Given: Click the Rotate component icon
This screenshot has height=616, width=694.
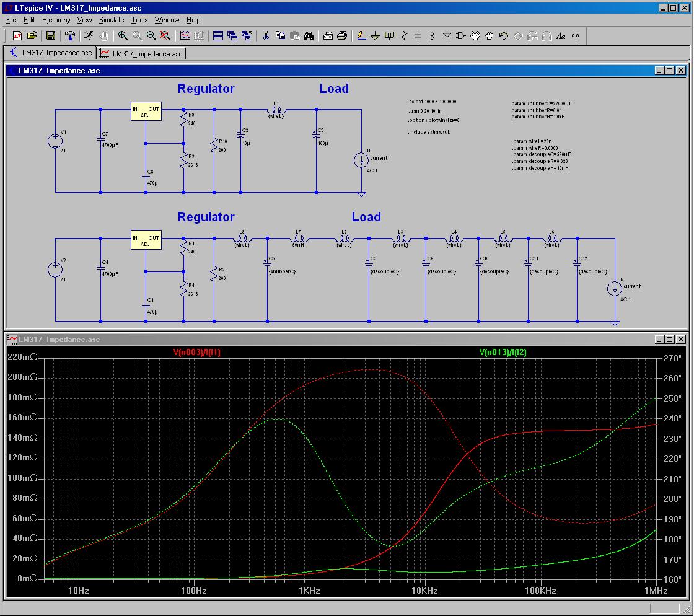Looking at the screenshot, I should pyautogui.click(x=532, y=36).
